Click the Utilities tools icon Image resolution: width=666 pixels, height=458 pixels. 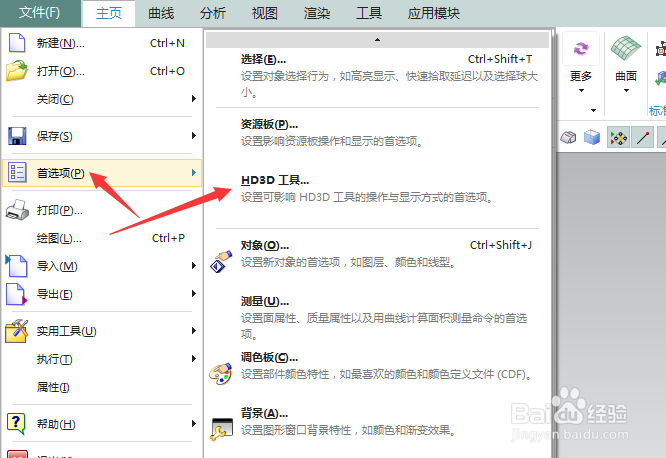tap(17, 331)
